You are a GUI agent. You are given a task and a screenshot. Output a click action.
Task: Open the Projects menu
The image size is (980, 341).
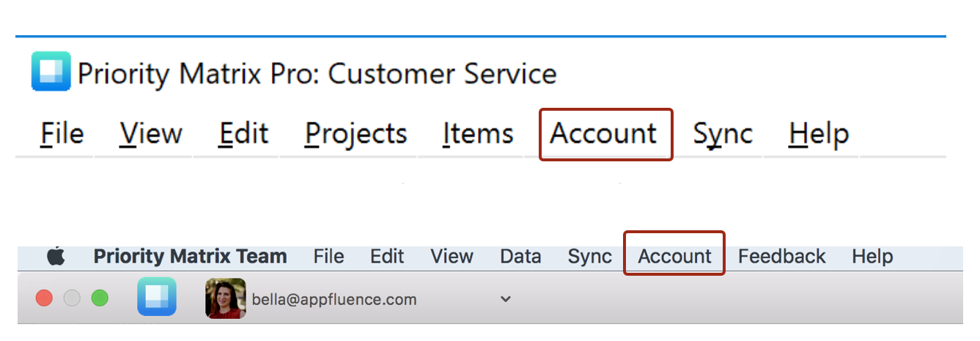point(355,134)
